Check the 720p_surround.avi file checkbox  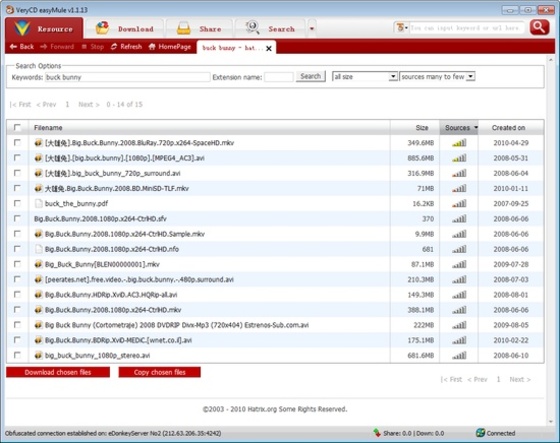(x=17, y=173)
